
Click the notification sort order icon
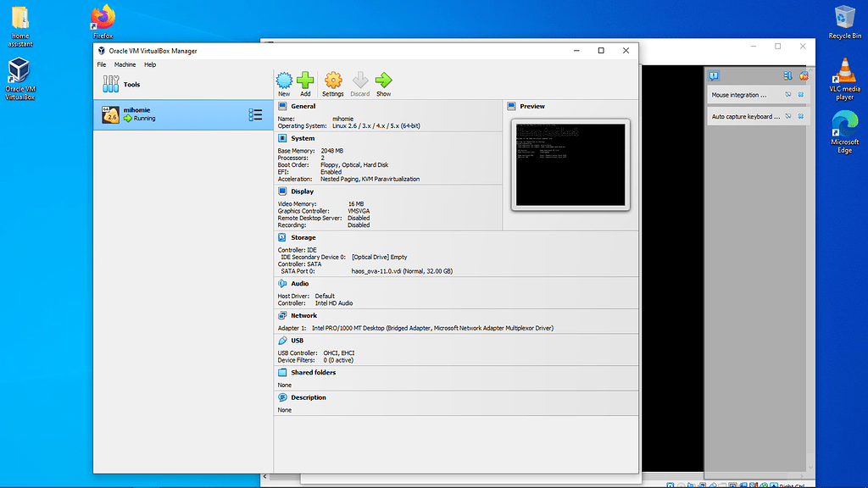(x=787, y=76)
